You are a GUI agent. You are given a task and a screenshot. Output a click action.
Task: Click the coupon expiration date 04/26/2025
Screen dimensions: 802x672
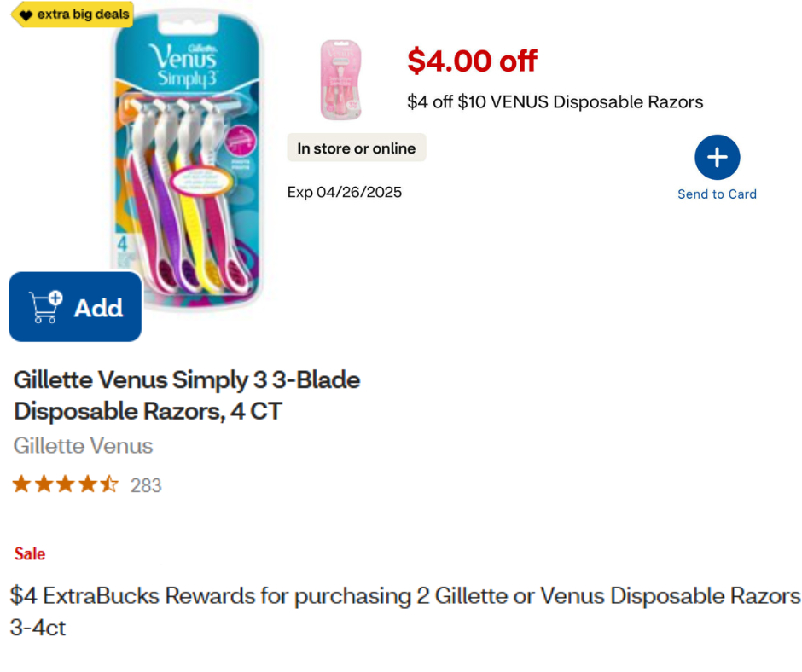(344, 192)
